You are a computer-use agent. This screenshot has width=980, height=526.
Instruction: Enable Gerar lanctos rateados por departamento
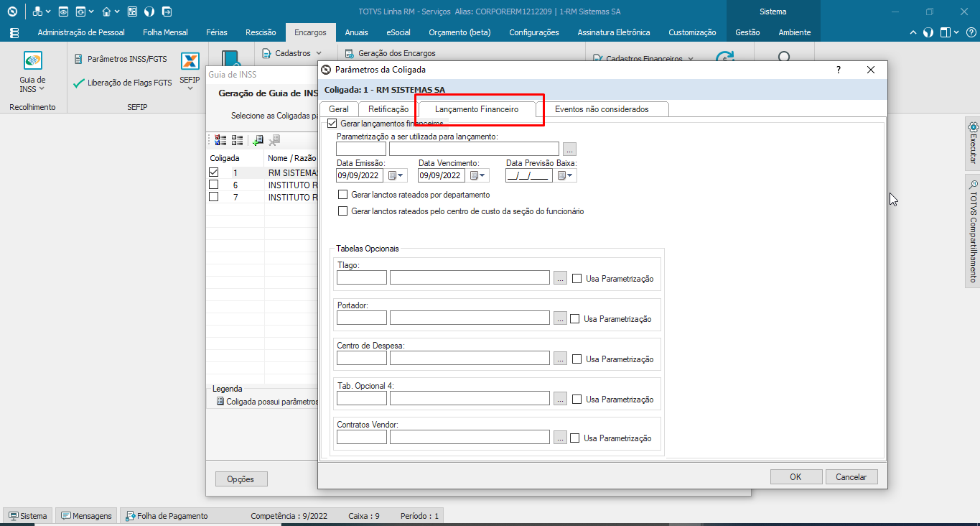342,195
